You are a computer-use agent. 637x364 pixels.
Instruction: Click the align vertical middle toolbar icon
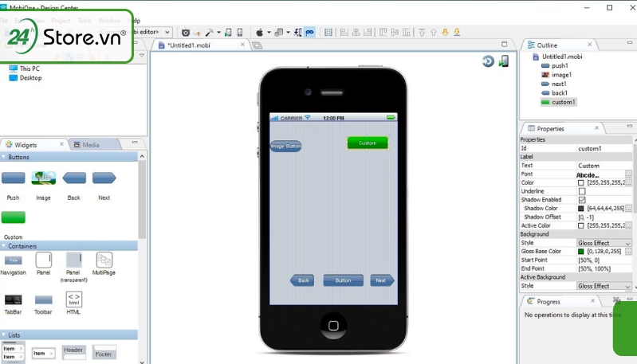[x=395, y=33]
